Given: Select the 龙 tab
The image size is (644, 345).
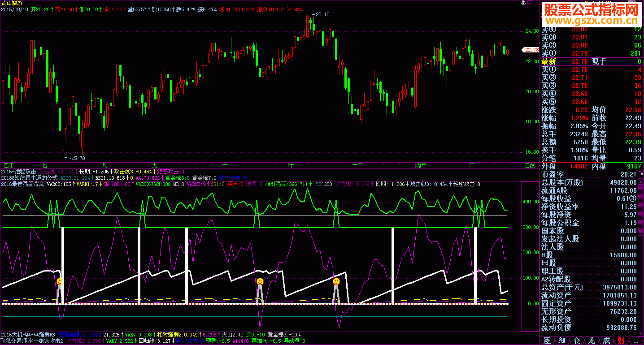Looking at the screenshot, I should point(592,341).
